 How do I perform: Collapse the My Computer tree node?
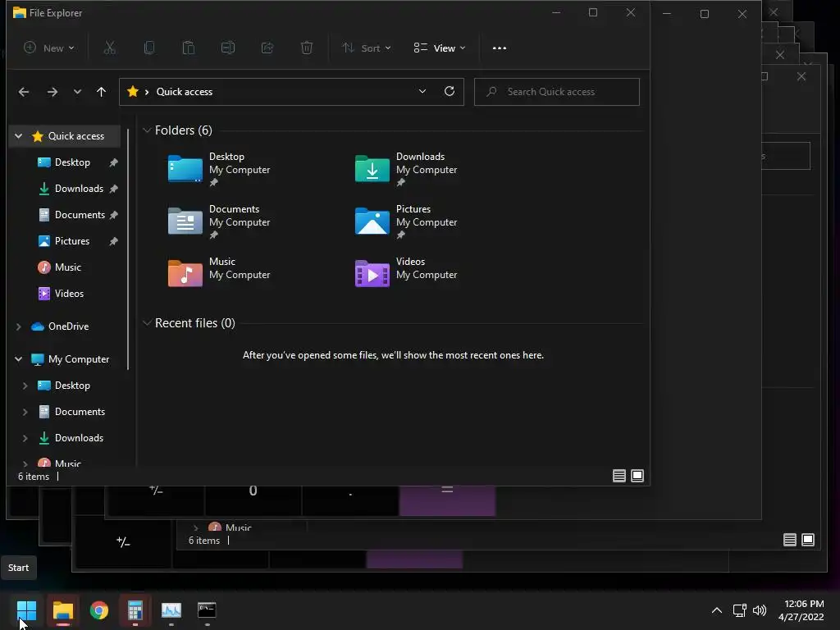pyautogui.click(x=19, y=359)
